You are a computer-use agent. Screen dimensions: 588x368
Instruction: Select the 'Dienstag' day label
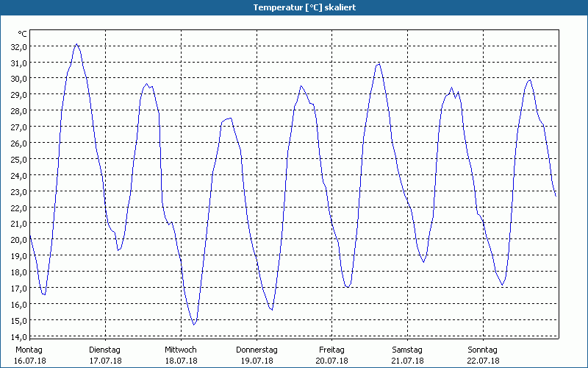coord(104,350)
